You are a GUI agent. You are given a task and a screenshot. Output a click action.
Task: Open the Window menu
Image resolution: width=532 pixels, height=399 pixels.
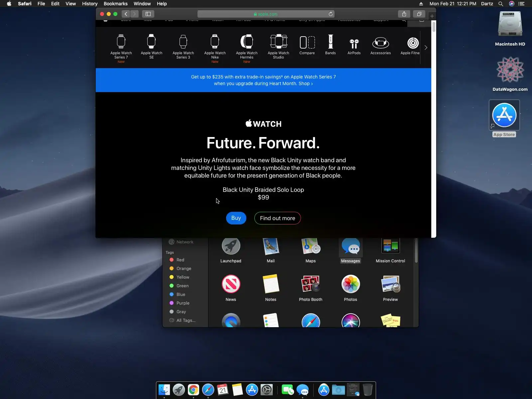click(142, 4)
